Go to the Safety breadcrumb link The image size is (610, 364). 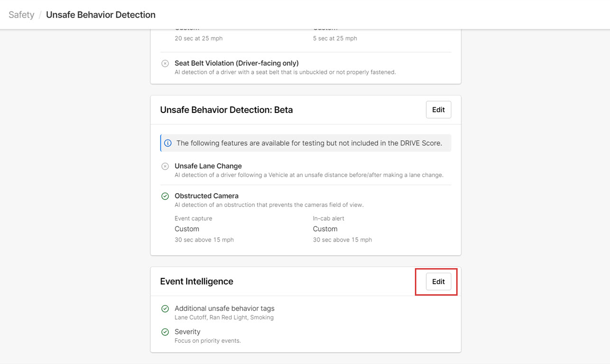click(21, 15)
